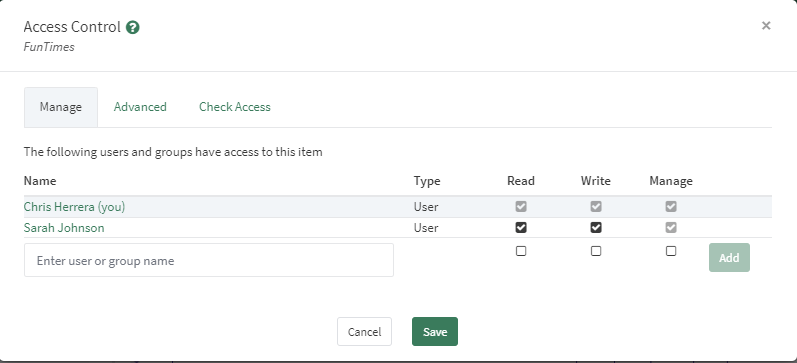This screenshot has width=797, height=363.
Task: Click Chris Herrera's Manage checkbox
Action: click(671, 206)
